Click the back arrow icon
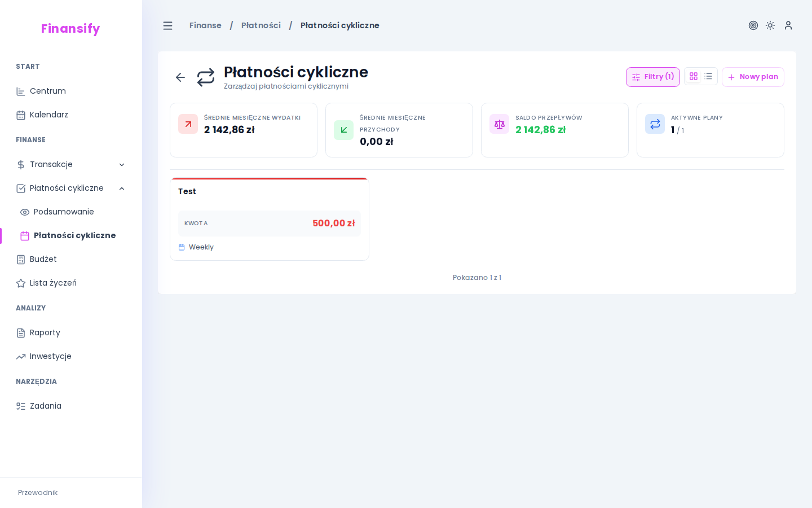Image resolution: width=812 pixels, height=508 pixels. point(180,77)
